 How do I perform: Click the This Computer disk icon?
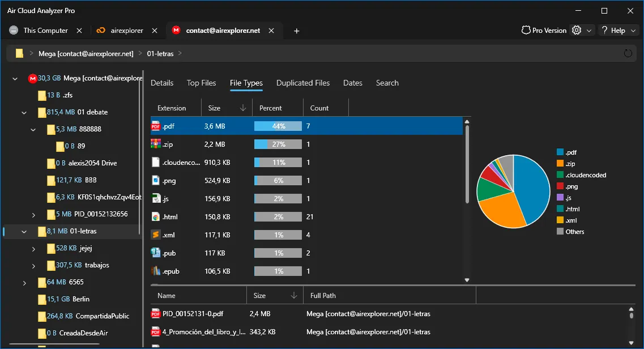tap(14, 31)
